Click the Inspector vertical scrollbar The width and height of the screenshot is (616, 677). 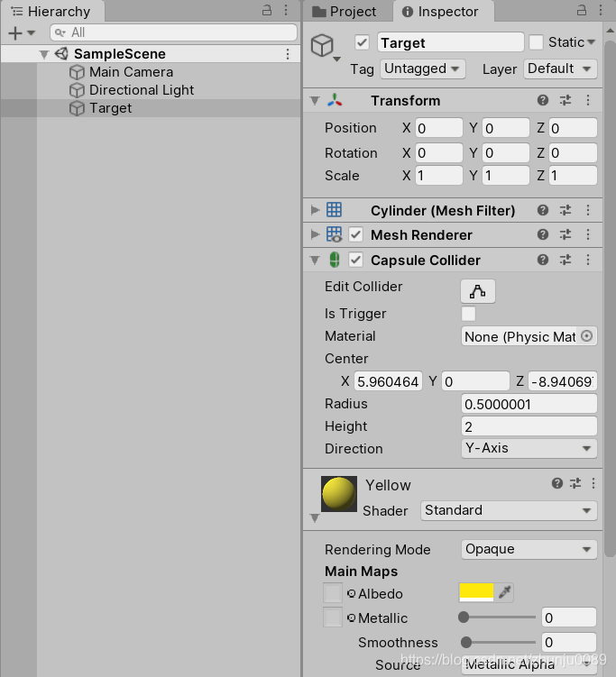(610, 297)
